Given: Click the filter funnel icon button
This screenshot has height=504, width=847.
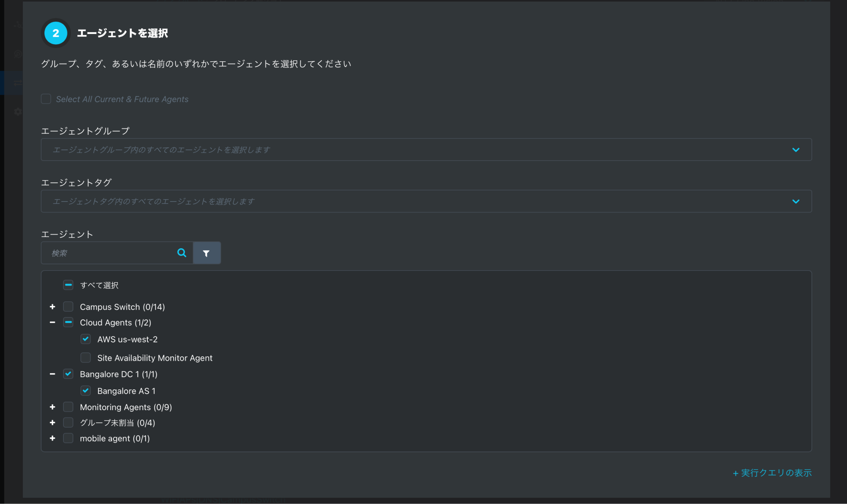Looking at the screenshot, I should 206,253.
